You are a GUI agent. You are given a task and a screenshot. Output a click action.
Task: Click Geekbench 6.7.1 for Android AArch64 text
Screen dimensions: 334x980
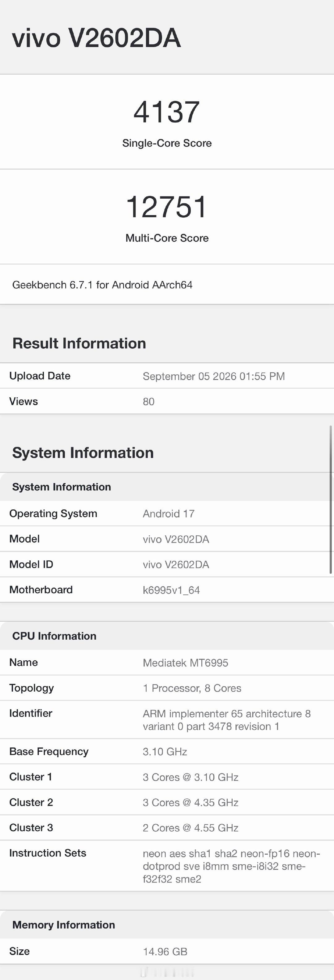point(102,285)
